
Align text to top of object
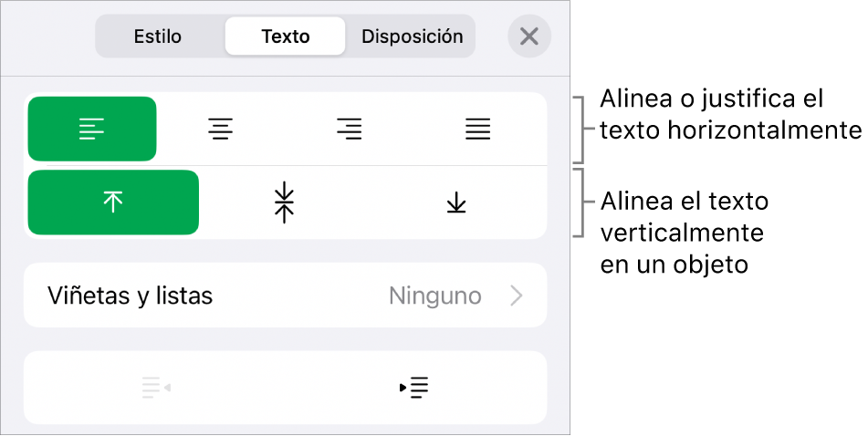tap(113, 202)
